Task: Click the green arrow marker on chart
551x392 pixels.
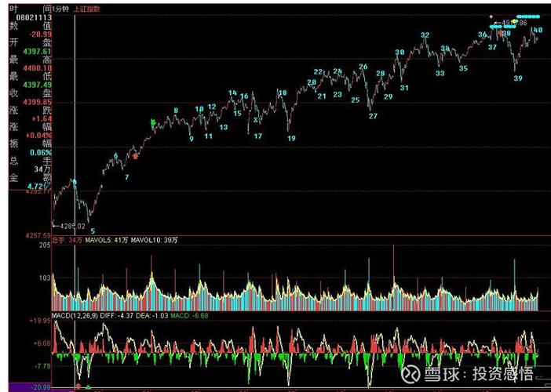Action: pyautogui.click(x=154, y=122)
